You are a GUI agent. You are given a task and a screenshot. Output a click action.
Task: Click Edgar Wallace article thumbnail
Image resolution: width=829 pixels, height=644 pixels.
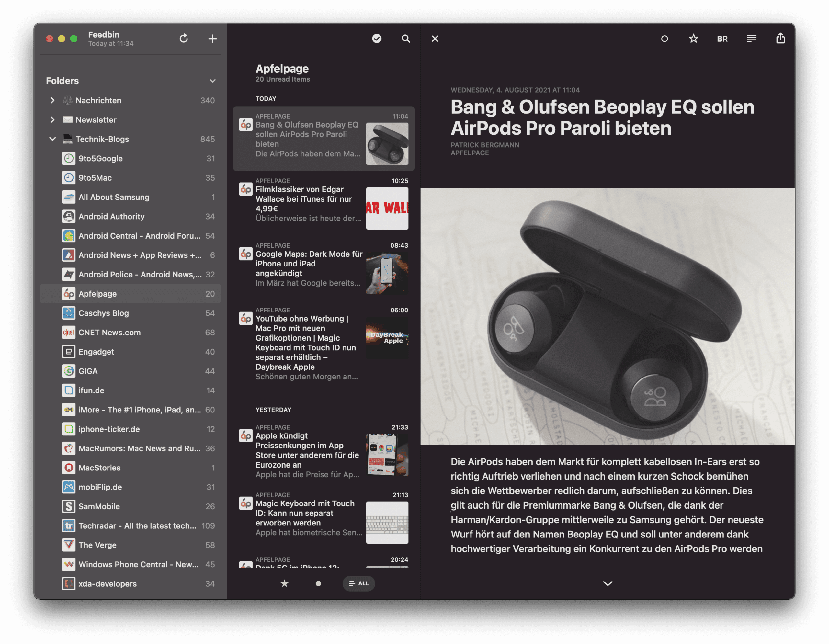(x=387, y=208)
